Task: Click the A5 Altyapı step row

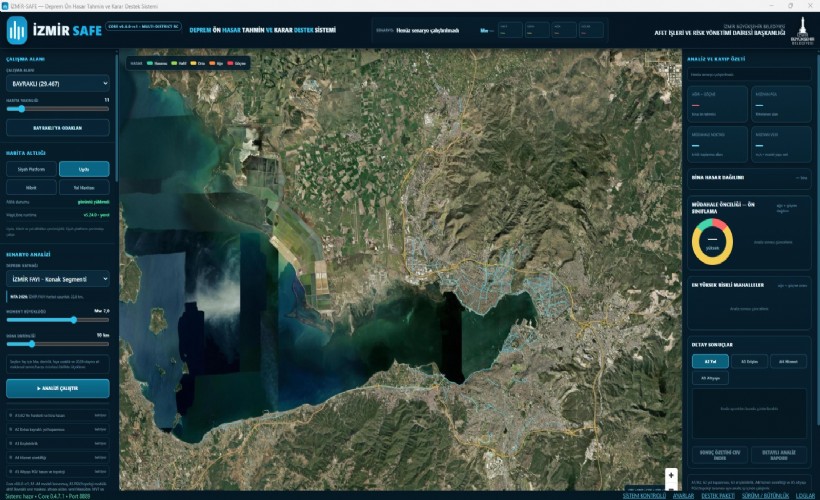Action: pyautogui.click(x=58, y=472)
